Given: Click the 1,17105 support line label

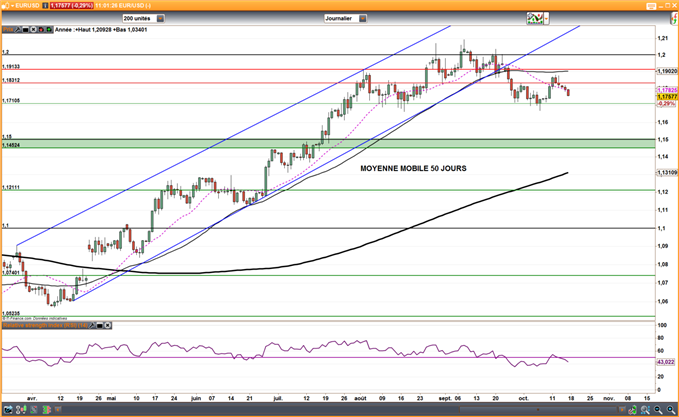Looking at the screenshot, I should pyautogui.click(x=11, y=100).
